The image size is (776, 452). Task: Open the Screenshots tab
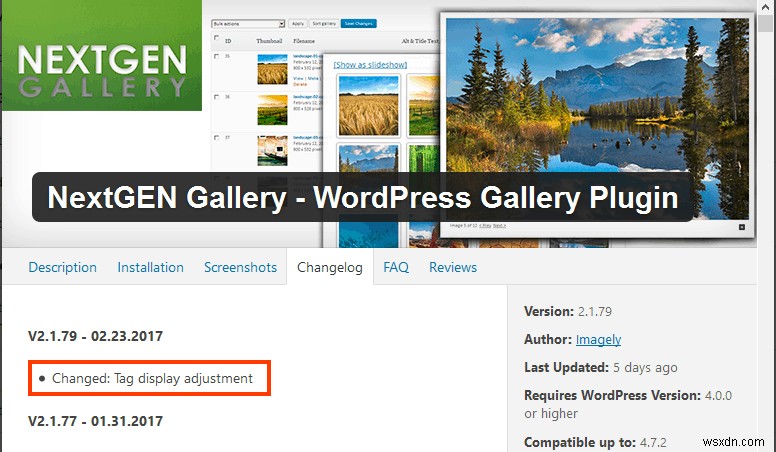pyautogui.click(x=241, y=267)
